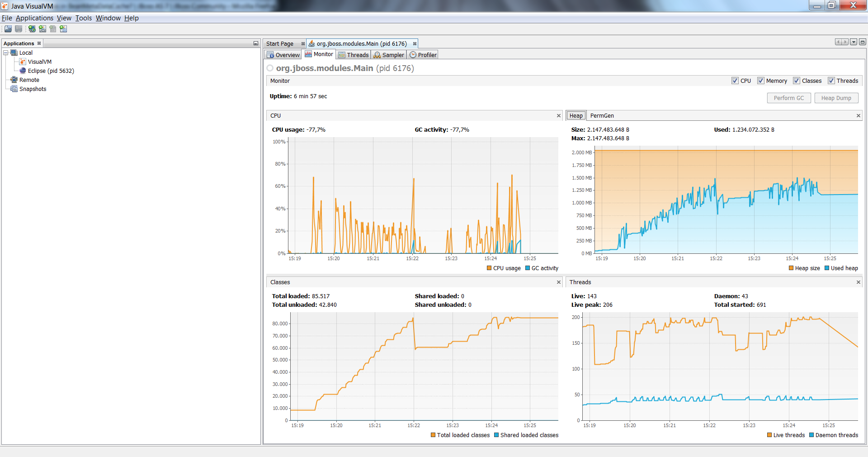Click the Add JMX Connection toolbar icon
868x457 pixels.
point(42,29)
